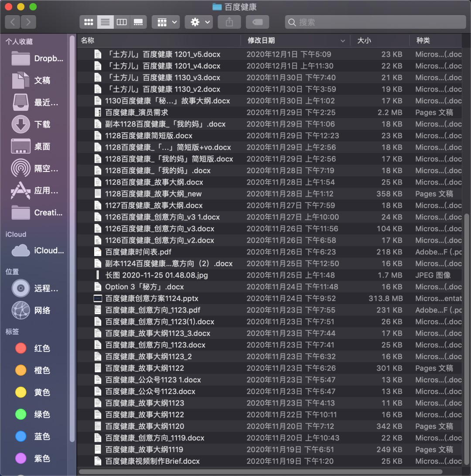Screen dimensions: 471x476
Task: Click the horizontal scrollbar at bottom
Action: (261, 472)
